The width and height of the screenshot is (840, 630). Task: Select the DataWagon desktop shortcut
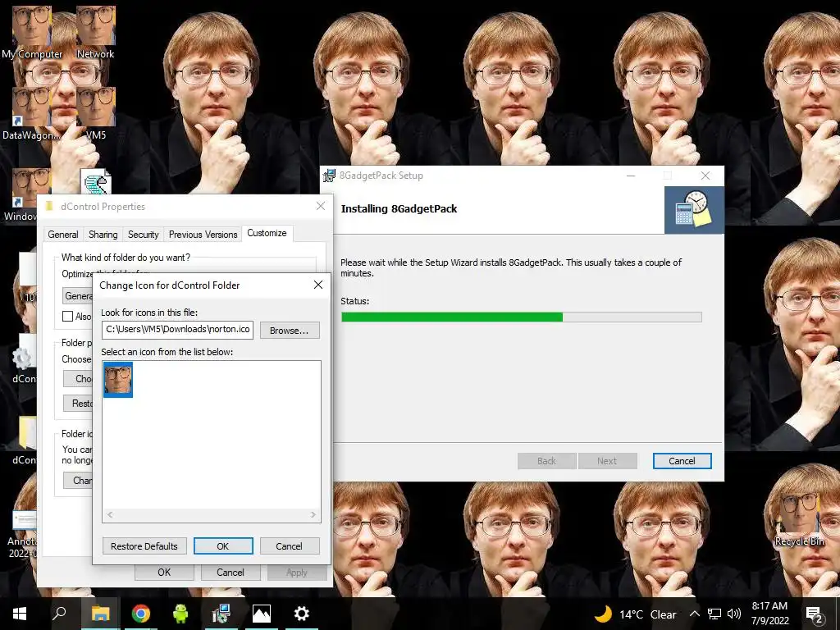tap(32, 113)
